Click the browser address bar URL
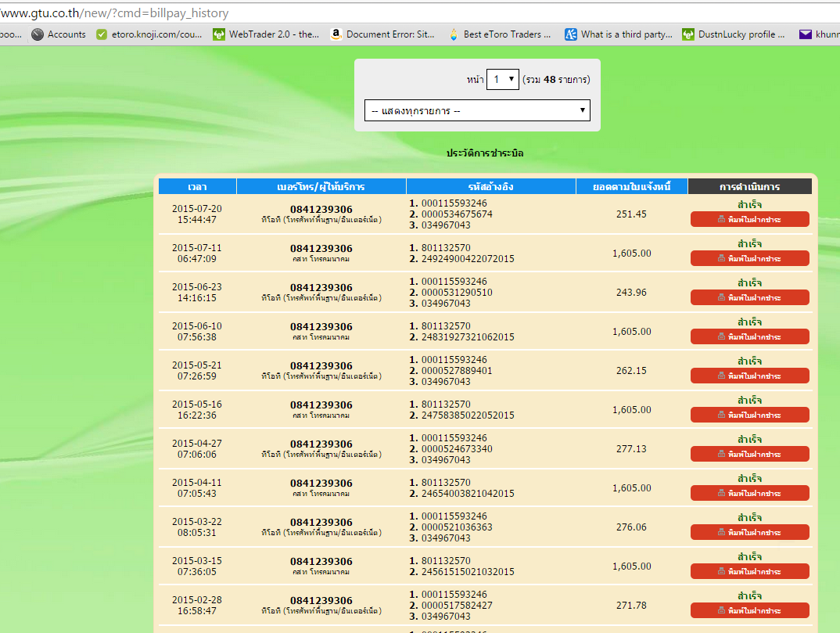The image size is (840, 633). 115,13
